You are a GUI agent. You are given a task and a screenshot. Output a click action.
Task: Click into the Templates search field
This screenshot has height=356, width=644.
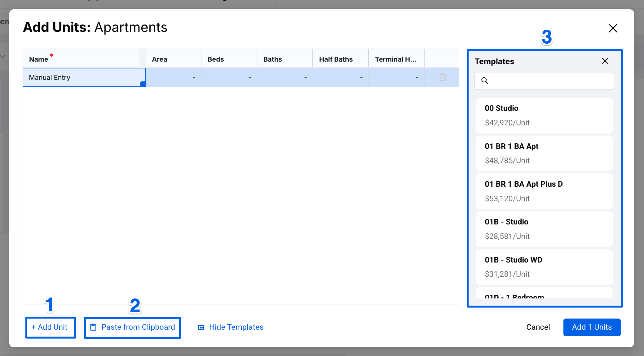[x=549, y=81]
